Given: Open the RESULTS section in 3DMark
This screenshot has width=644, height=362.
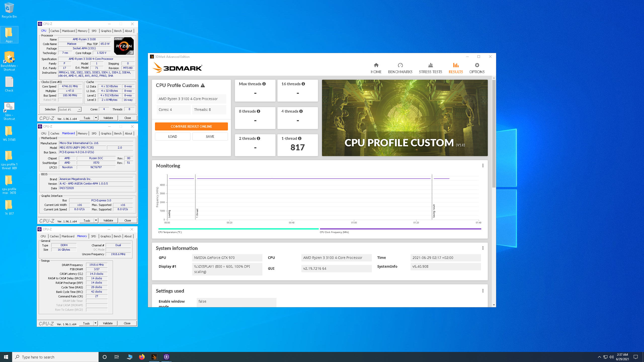Looking at the screenshot, I should point(456,68).
